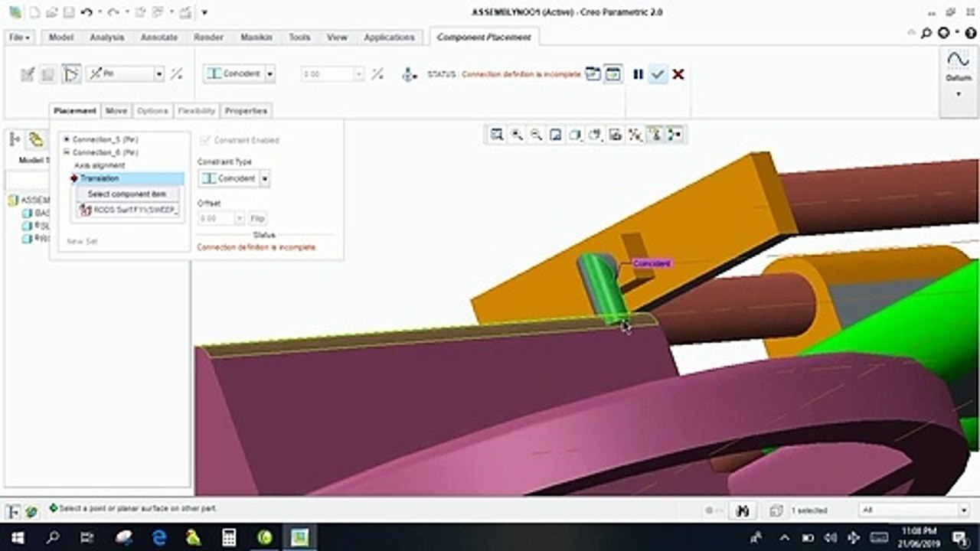Image resolution: width=980 pixels, height=551 pixels.
Task: Open the Datum Display Filters icon
Action: pyautogui.click(x=635, y=135)
